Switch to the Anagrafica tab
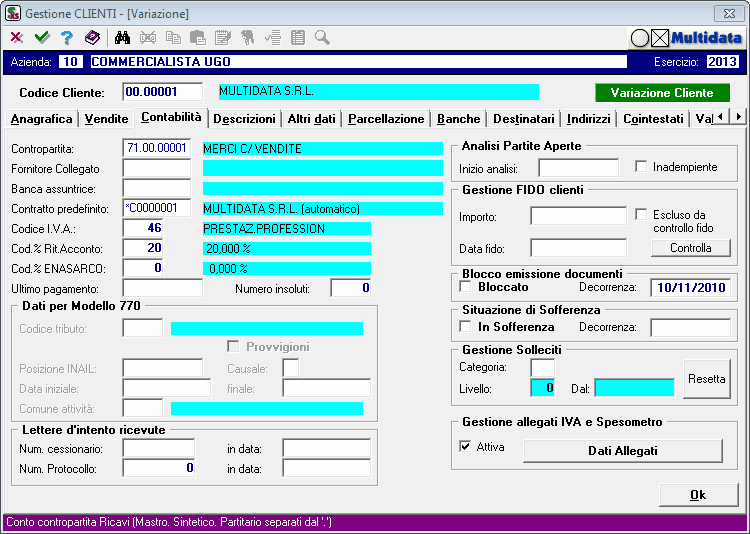 (42, 119)
